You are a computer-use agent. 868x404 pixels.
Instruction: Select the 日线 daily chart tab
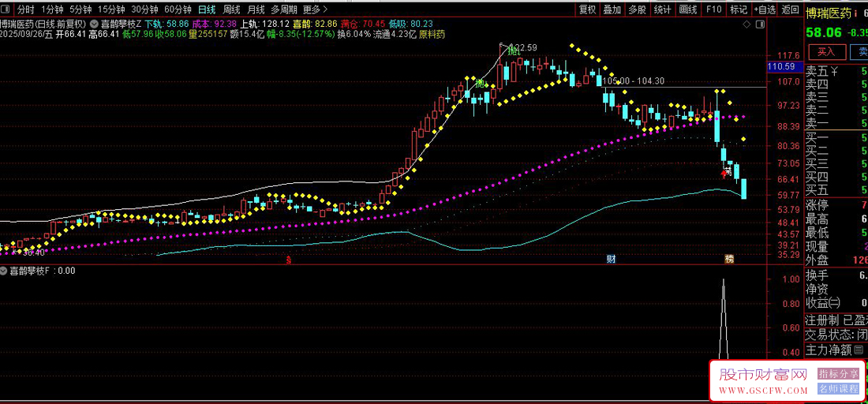click(x=207, y=9)
